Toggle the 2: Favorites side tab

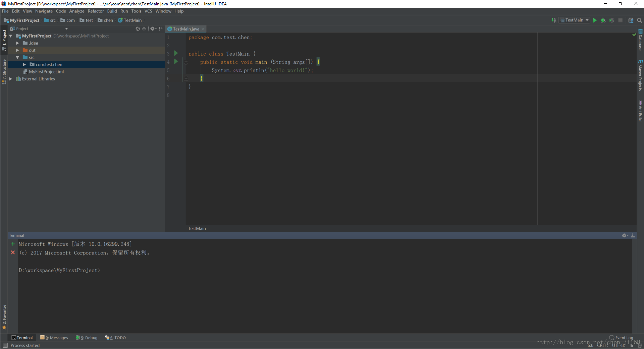click(x=4, y=317)
